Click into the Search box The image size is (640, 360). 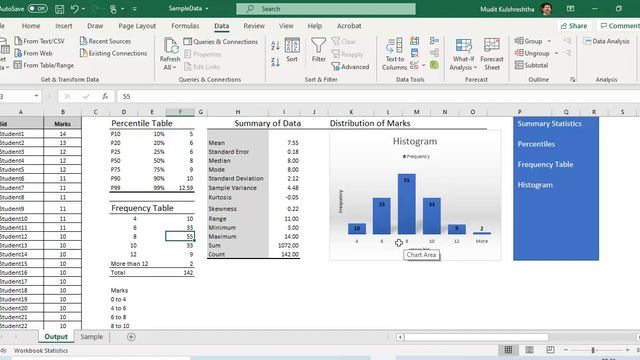pos(326,9)
